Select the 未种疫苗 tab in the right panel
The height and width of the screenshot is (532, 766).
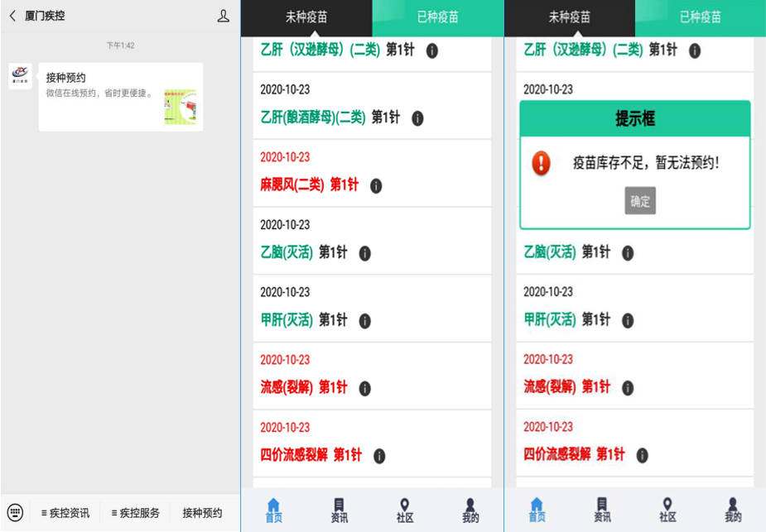[x=569, y=17]
